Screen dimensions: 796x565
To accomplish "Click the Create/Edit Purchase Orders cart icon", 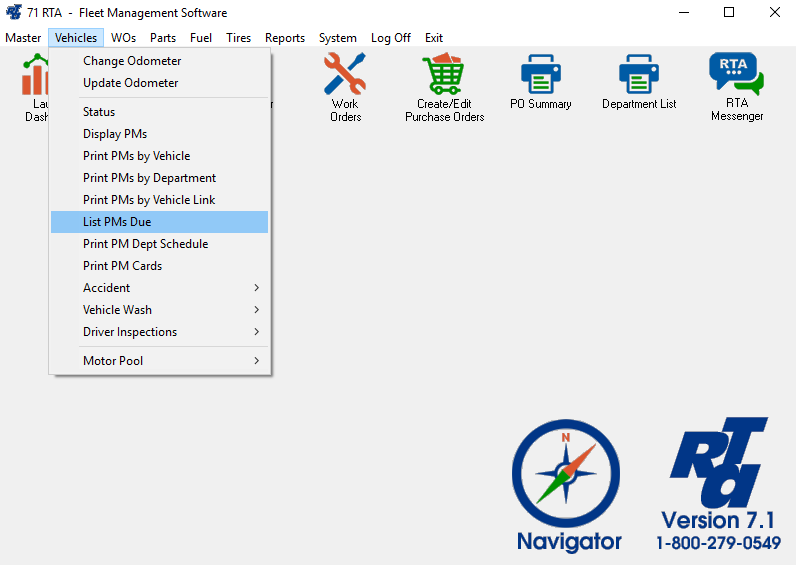I will [444, 75].
